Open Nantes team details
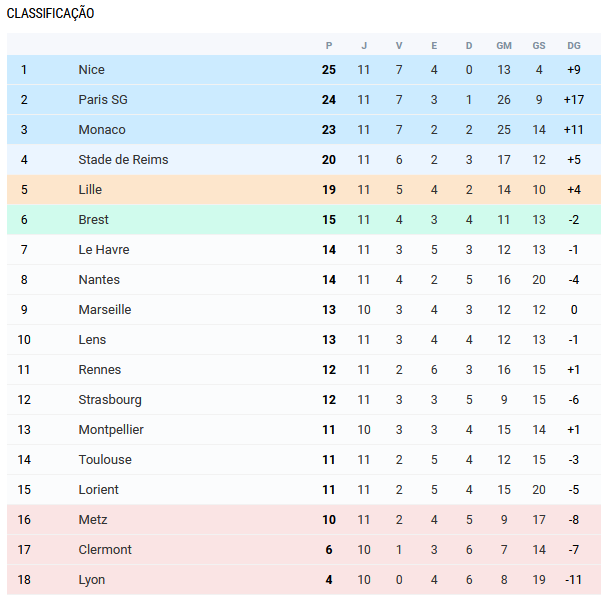Screen dimensions: 601x595 99,280
